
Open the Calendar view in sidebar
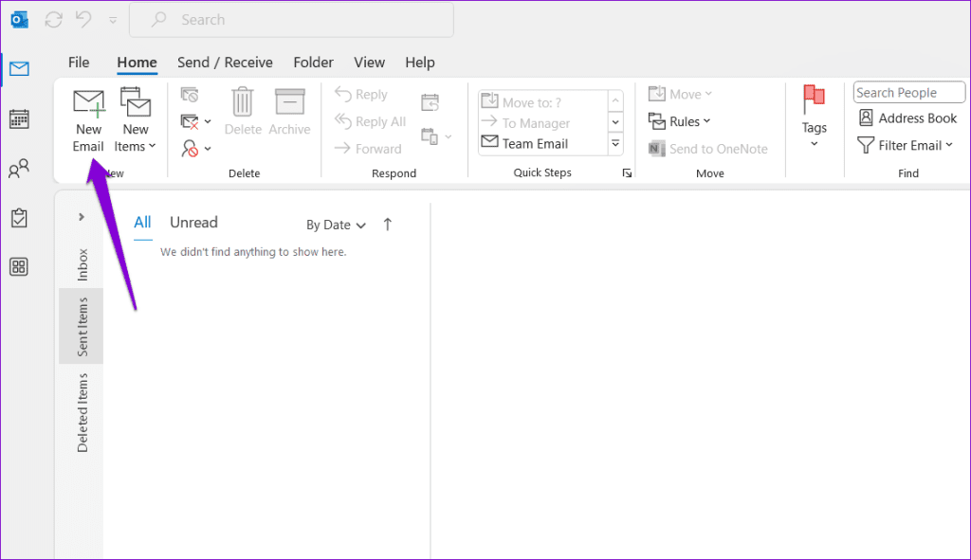pos(19,118)
